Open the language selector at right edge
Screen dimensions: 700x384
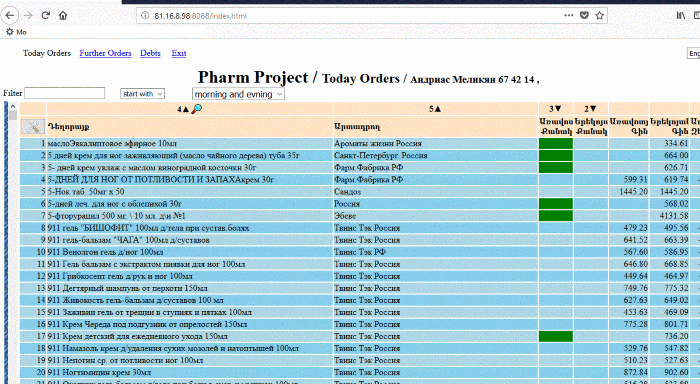point(693,53)
